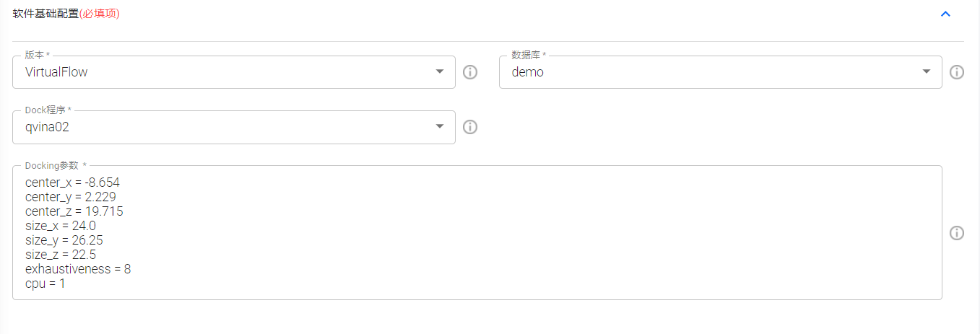
Task: Open the 数据库 dropdown arrow
Action: click(927, 71)
